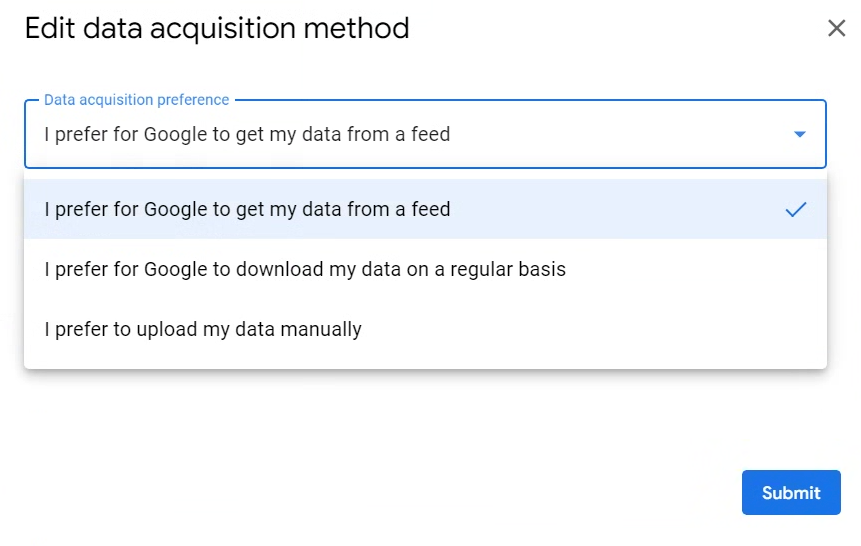Set preference to manual data upload
Screen dimensions: 861x546
[x=203, y=329]
